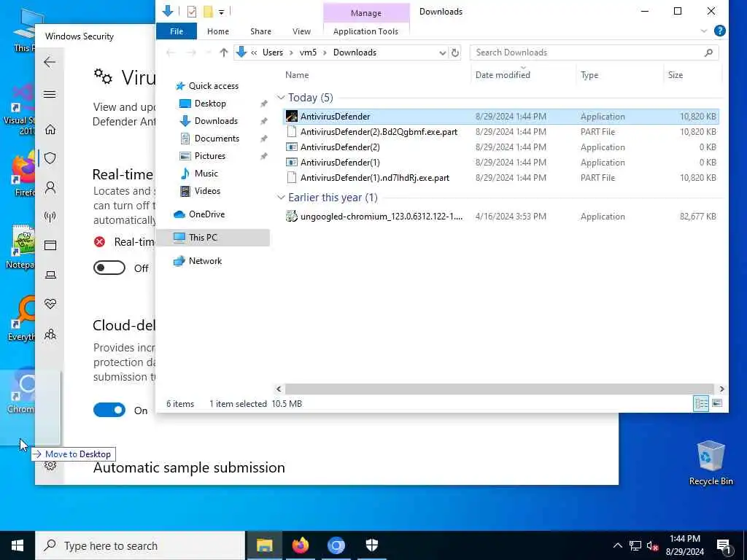Open Recycle Bin desktop icon
Image resolution: width=747 pixels, height=560 pixels.
[x=711, y=463]
